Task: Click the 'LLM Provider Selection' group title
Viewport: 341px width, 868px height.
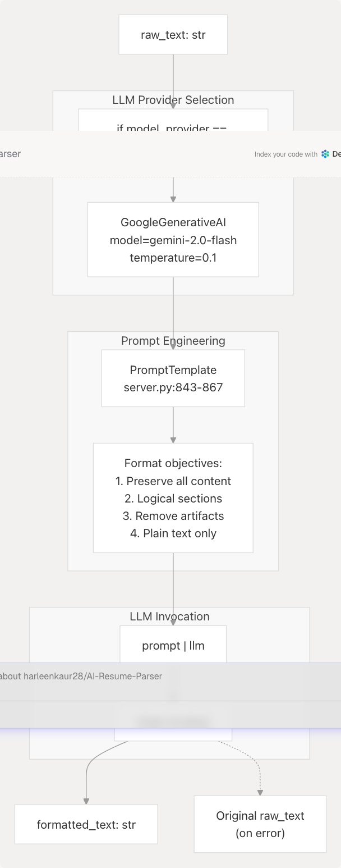Action: 173,100
